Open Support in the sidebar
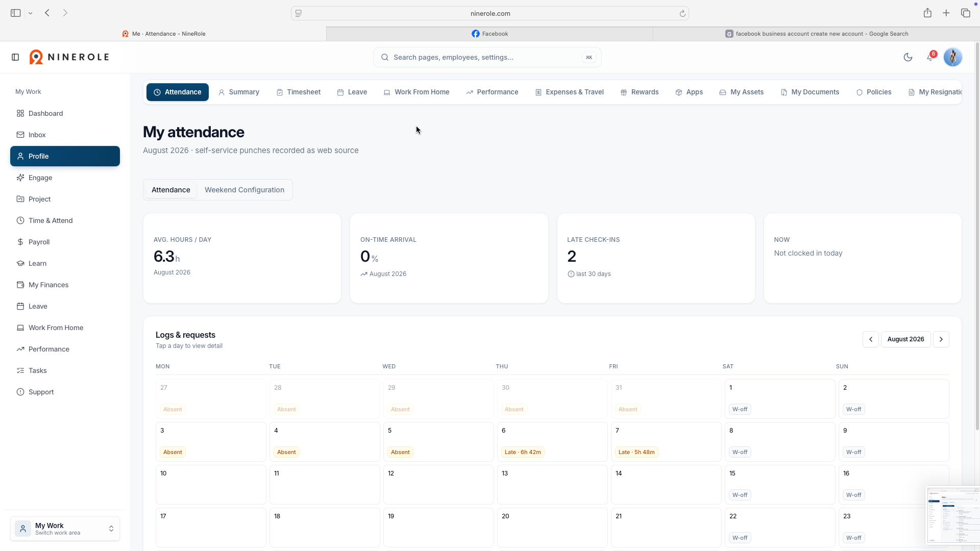Screen dimensions: 980x551 (x=65, y=392)
